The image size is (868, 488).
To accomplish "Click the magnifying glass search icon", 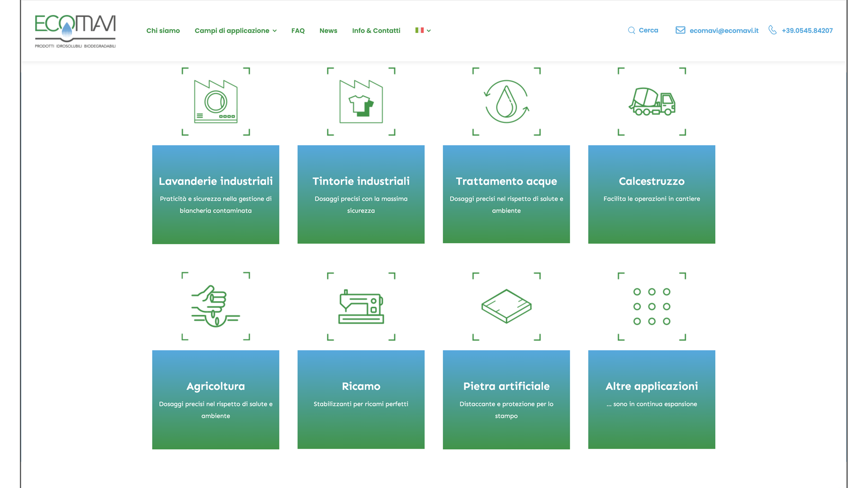I will pyautogui.click(x=631, y=30).
